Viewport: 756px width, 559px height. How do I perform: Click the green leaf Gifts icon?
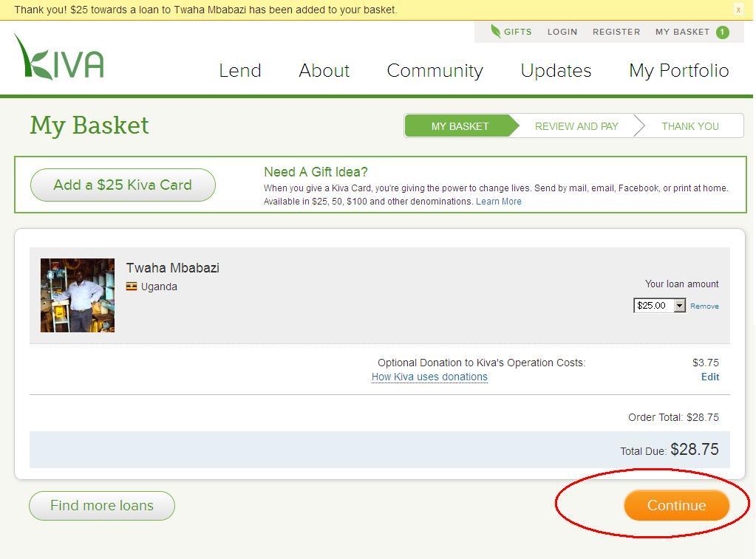(x=495, y=31)
